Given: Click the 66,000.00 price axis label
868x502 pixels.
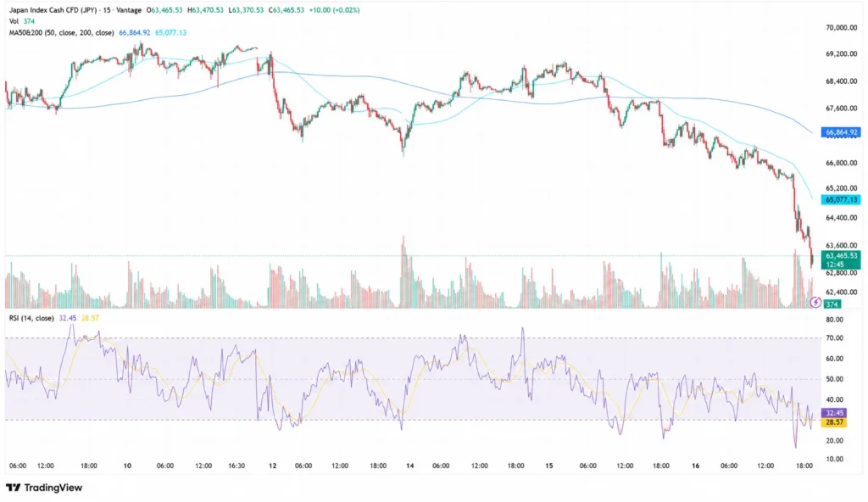Looking at the screenshot, I should tap(841, 163).
